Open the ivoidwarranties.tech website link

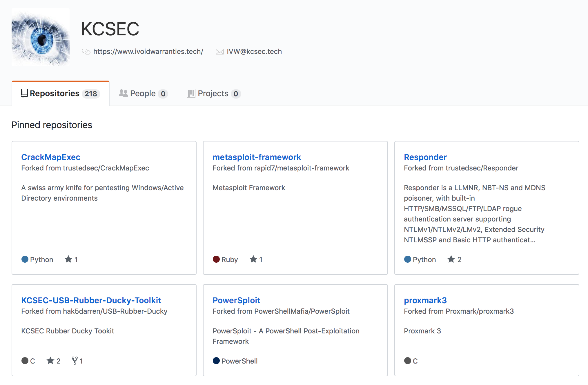148,52
